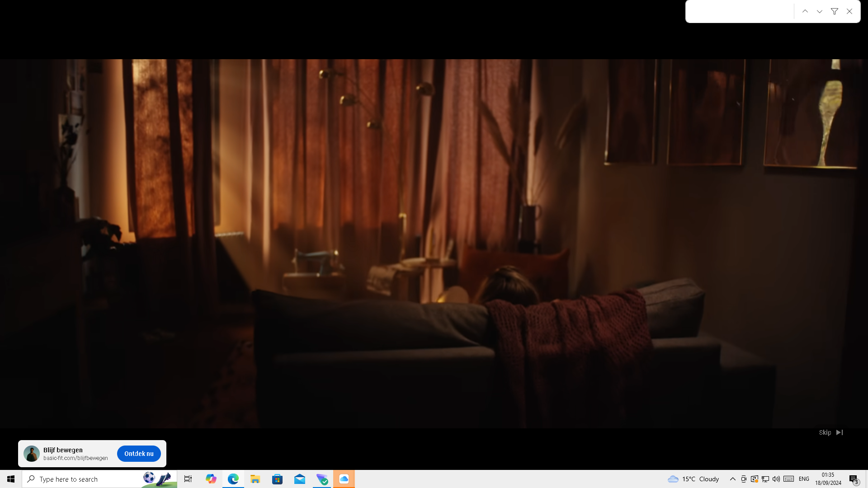Open Microsoft Store from taskbar
This screenshot has width=868, height=488.
[x=277, y=479]
